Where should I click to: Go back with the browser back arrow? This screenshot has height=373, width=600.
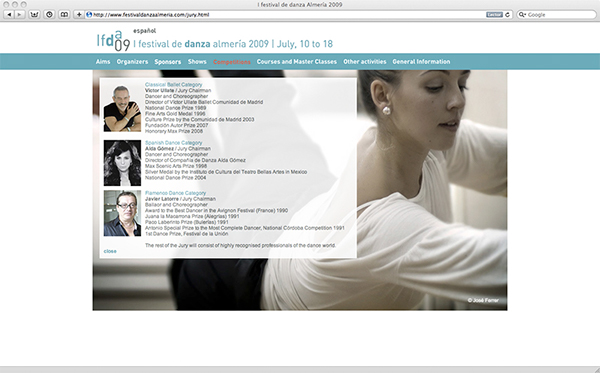tap(9, 15)
